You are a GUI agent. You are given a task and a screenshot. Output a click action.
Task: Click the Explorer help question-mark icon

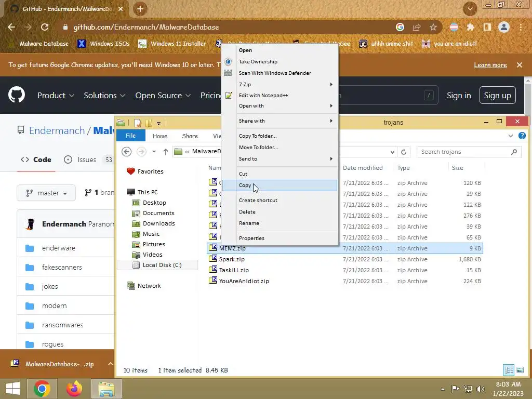click(x=522, y=136)
